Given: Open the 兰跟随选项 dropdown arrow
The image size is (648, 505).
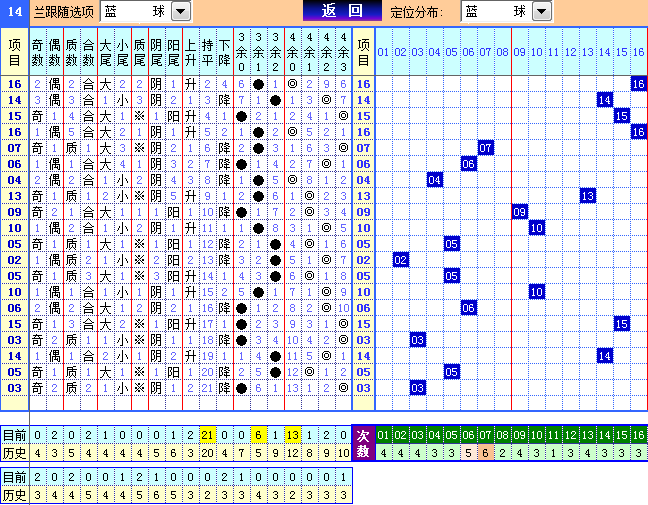Looking at the screenshot, I should (x=181, y=12).
